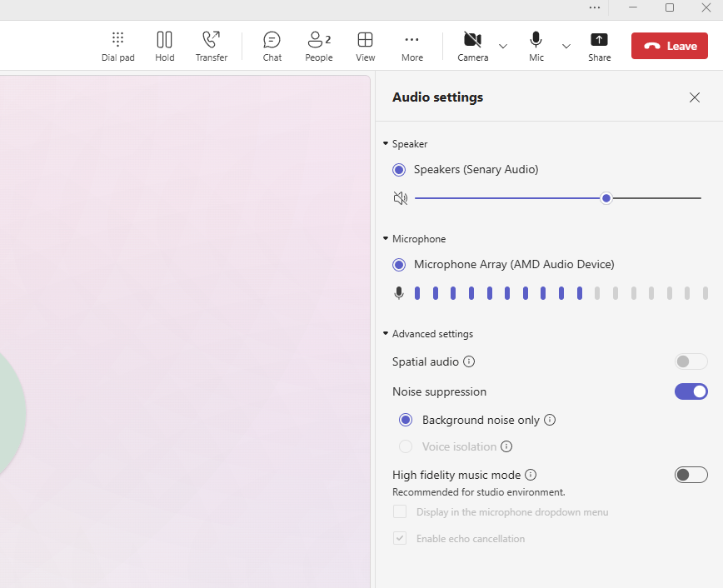
Task: Mute the Mic in the toolbar
Action: (x=536, y=46)
